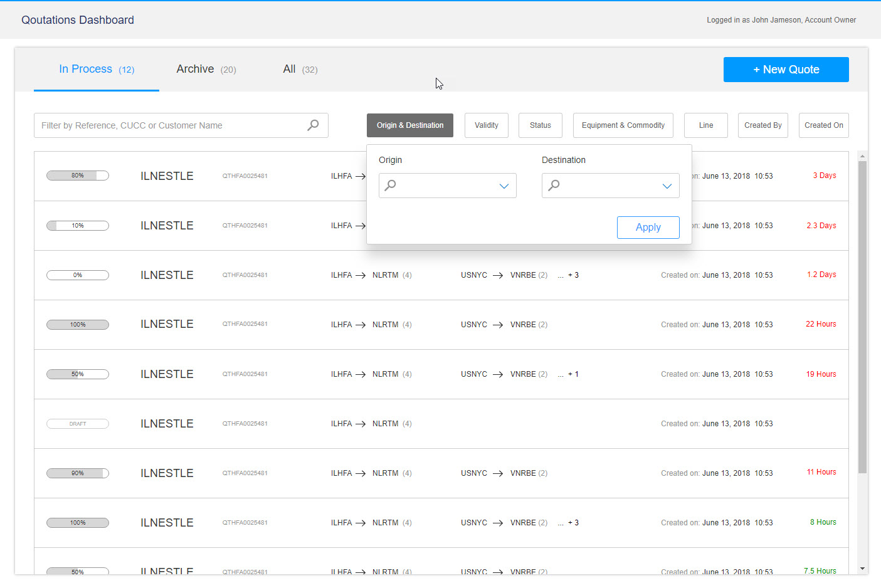The width and height of the screenshot is (881, 588).
Task: Click USNYC route in 22 Hours row
Action: click(x=474, y=325)
